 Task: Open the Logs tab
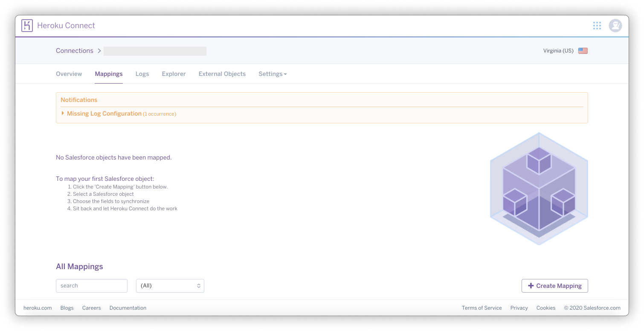point(142,74)
